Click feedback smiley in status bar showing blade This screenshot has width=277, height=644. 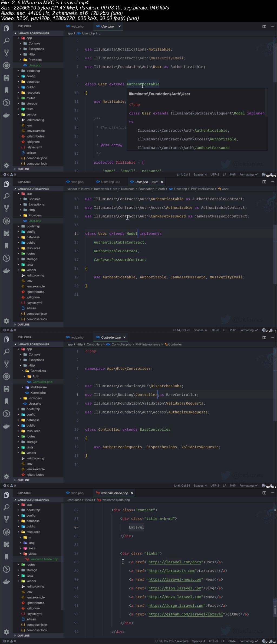(263, 641)
